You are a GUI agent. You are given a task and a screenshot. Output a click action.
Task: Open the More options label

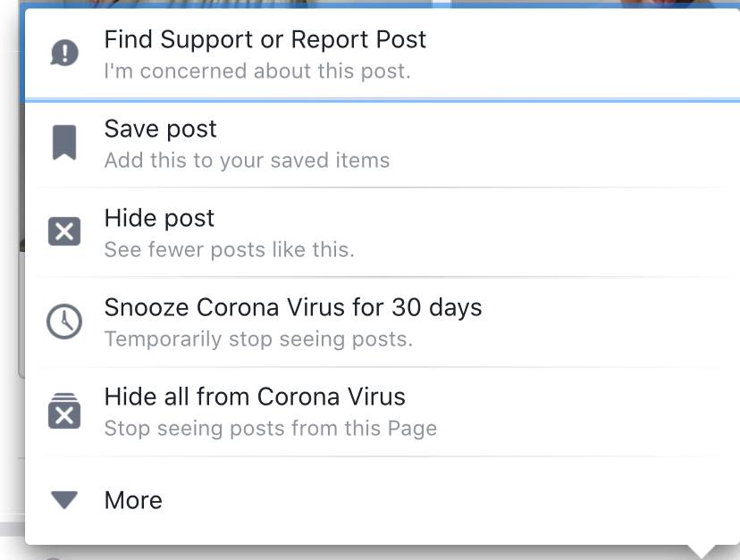tap(133, 500)
